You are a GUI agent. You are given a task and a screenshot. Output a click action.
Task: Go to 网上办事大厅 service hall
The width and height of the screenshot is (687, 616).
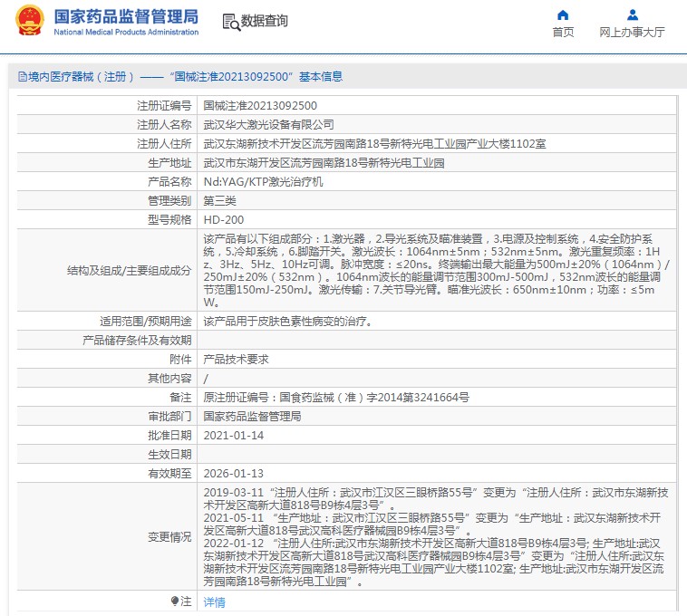633,33
